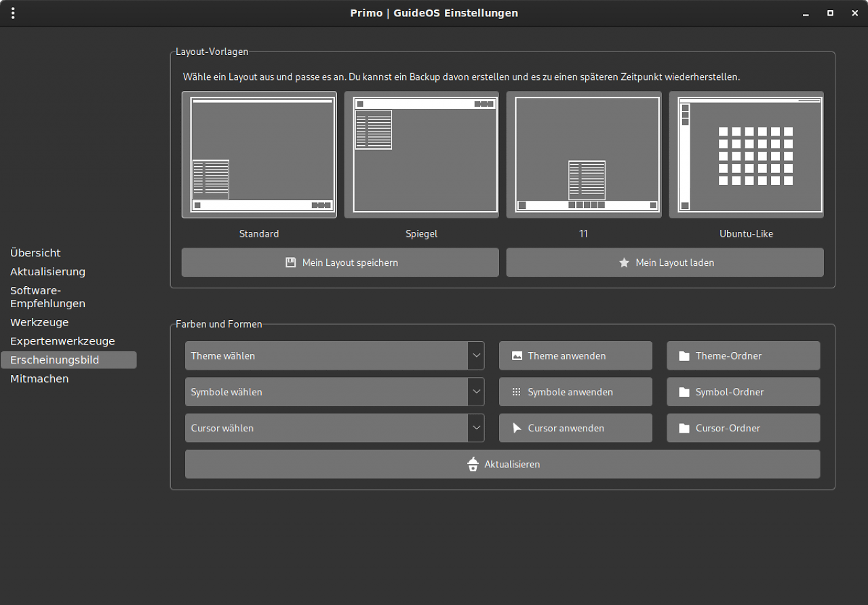The height and width of the screenshot is (605, 868).
Task: Click the floppy disk save icon
Action: 291,262
